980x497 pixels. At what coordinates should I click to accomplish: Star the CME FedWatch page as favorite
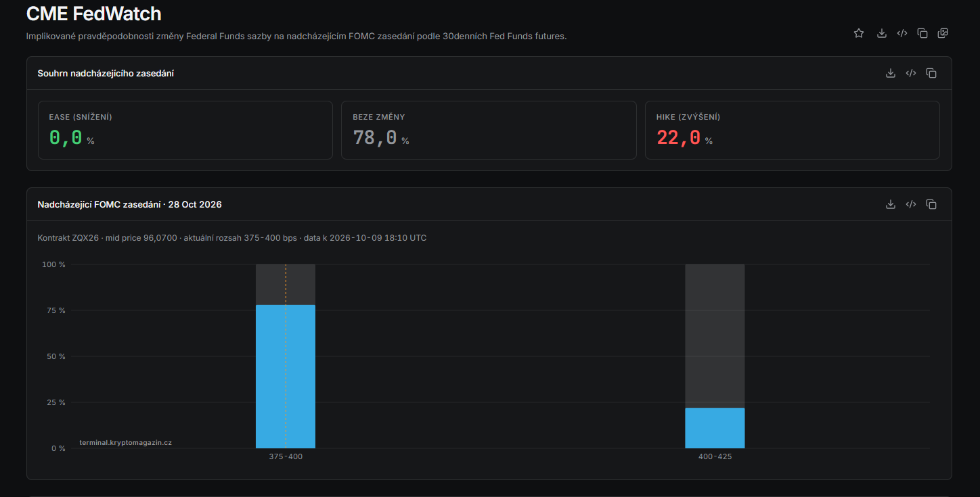[x=859, y=33]
